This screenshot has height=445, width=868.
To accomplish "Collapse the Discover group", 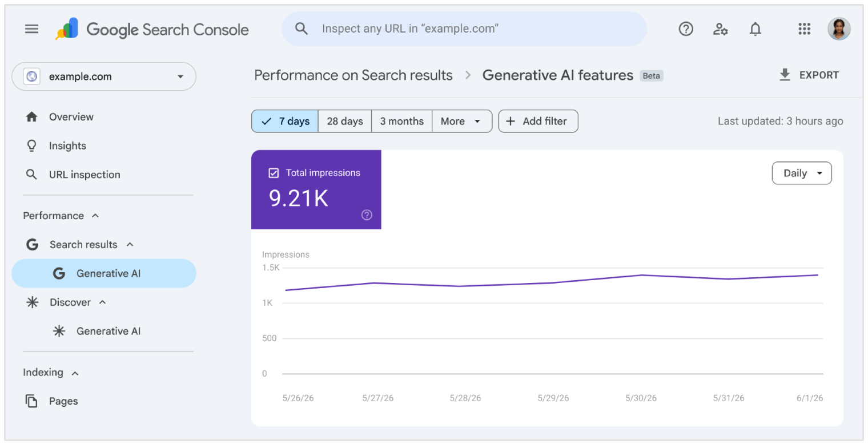I will tap(103, 302).
